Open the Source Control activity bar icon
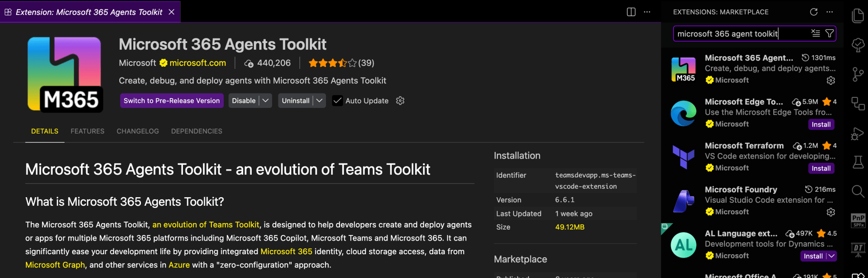868x278 pixels. pos(858,74)
